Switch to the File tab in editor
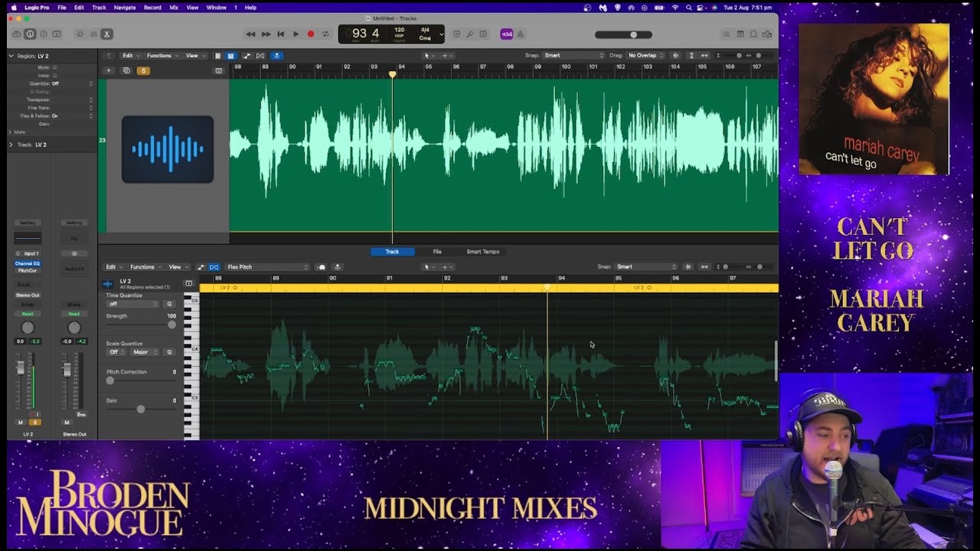 [437, 252]
